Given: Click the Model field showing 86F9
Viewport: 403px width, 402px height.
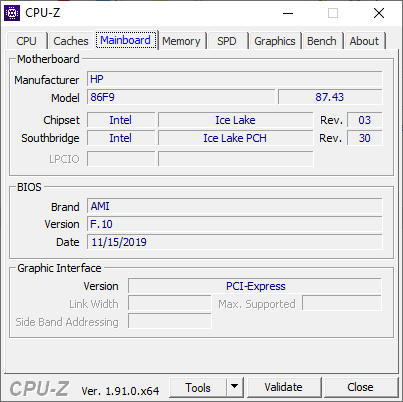Looking at the screenshot, I should (181, 97).
